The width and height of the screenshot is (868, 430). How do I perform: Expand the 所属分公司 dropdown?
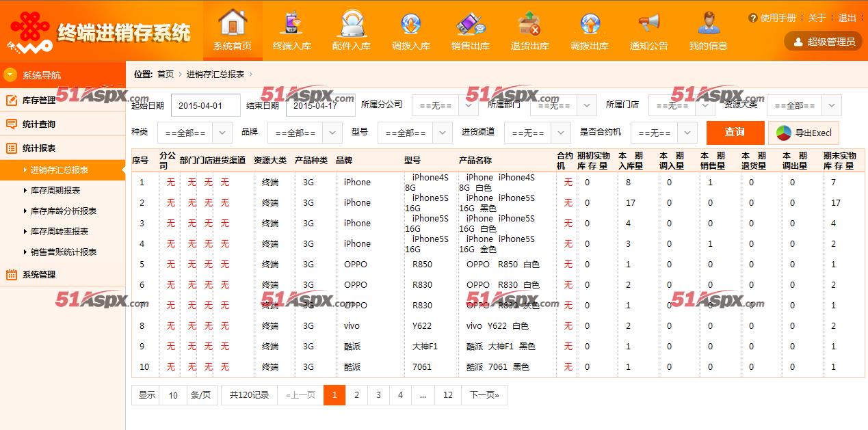445,106
